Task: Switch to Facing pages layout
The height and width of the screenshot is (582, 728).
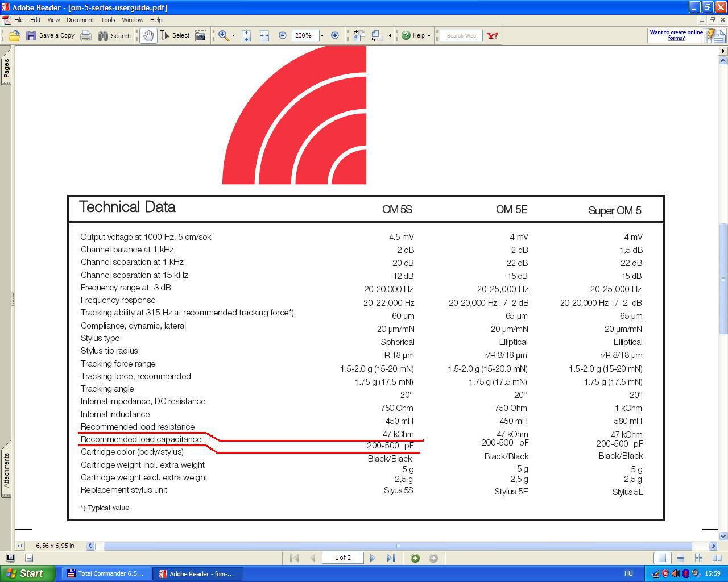Action: pyautogui.click(x=717, y=558)
